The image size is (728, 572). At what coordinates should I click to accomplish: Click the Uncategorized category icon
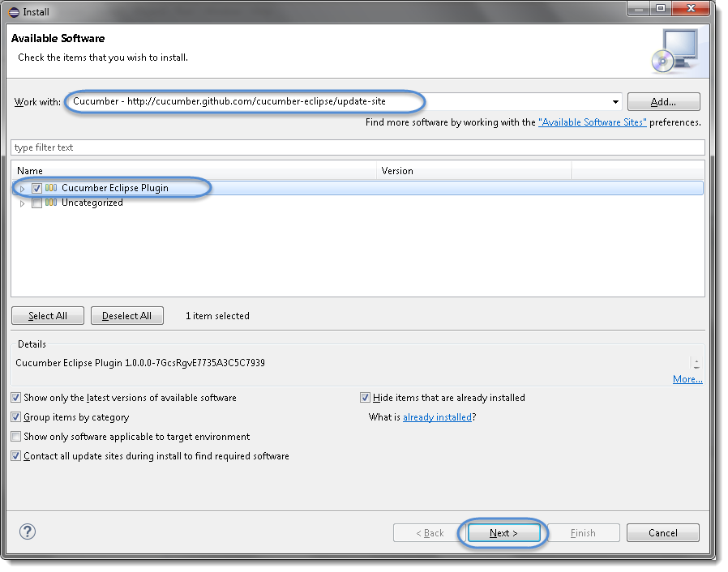(51, 203)
